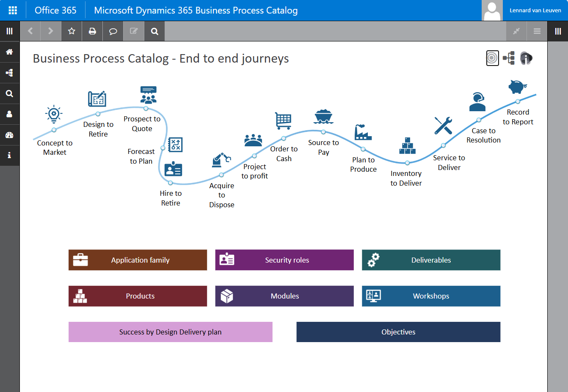This screenshot has height=392, width=568.
Task: Open Design to Retire blueprint icon
Action: pyautogui.click(x=97, y=99)
